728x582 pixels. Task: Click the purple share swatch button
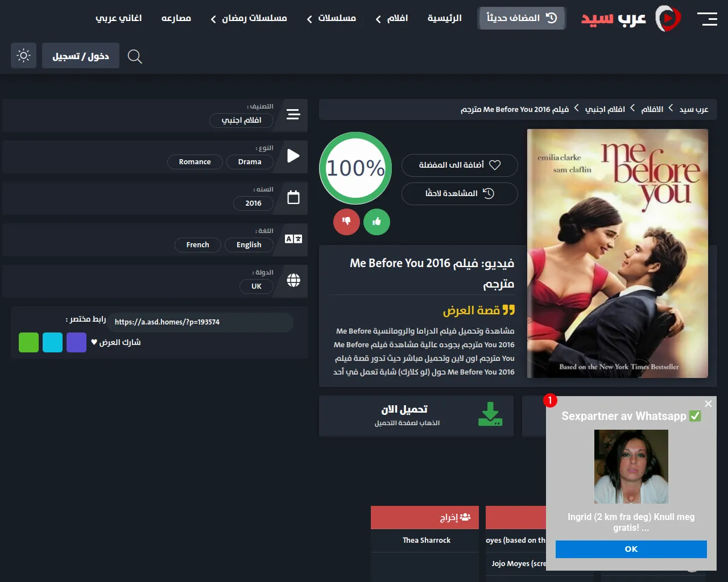pos(77,343)
